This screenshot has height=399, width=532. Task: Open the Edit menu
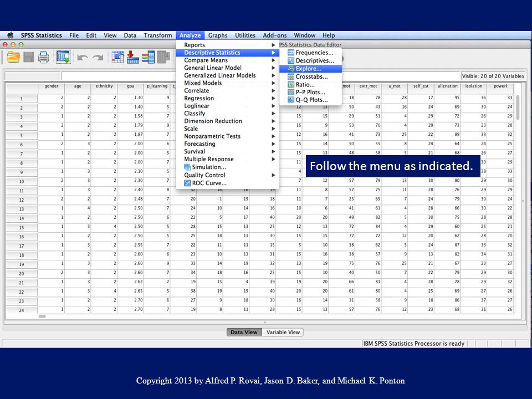(x=91, y=35)
